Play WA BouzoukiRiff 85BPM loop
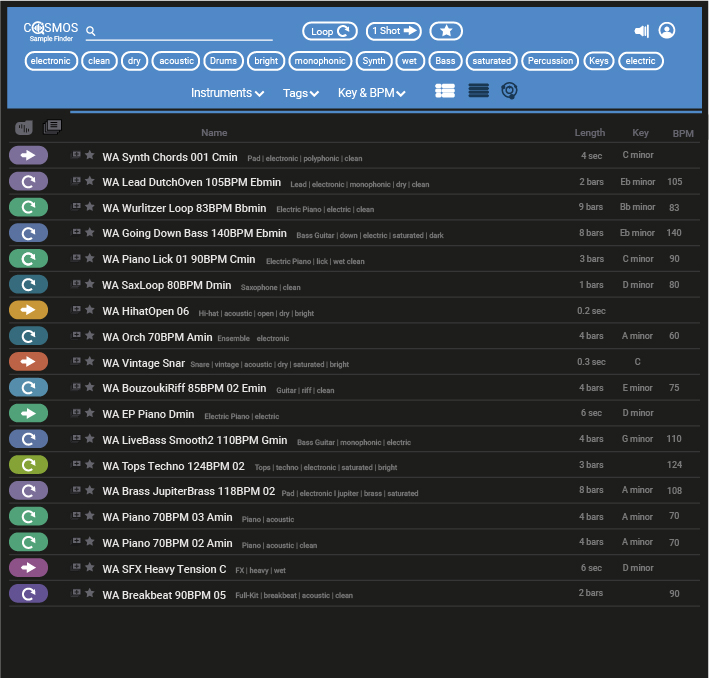The image size is (709, 678). pyautogui.click(x=28, y=387)
